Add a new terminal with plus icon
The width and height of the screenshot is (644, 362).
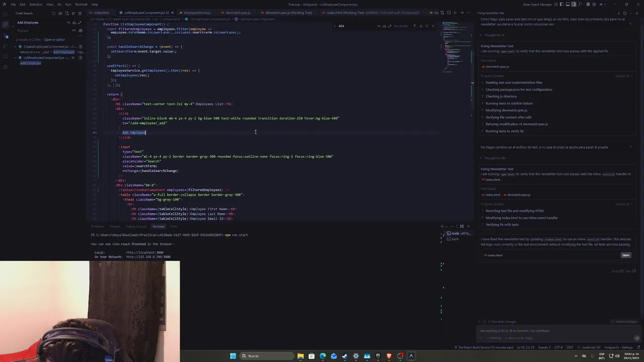click(x=442, y=226)
